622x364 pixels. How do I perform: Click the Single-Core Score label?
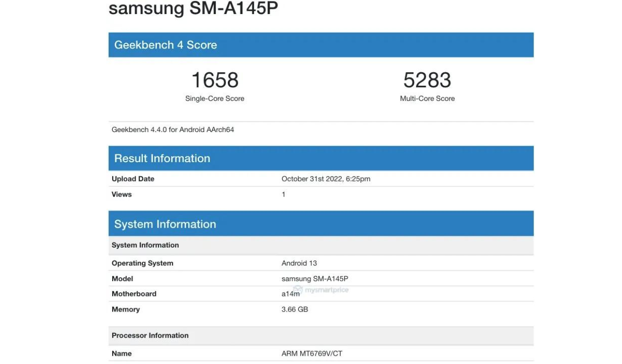[x=215, y=99]
